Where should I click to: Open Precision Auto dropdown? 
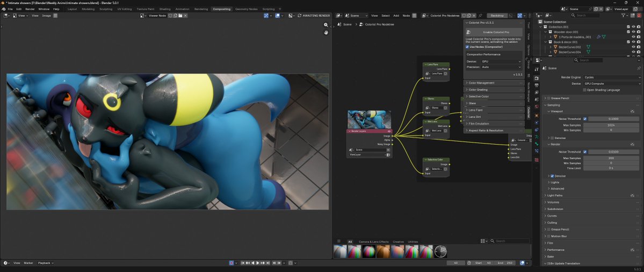tap(501, 67)
